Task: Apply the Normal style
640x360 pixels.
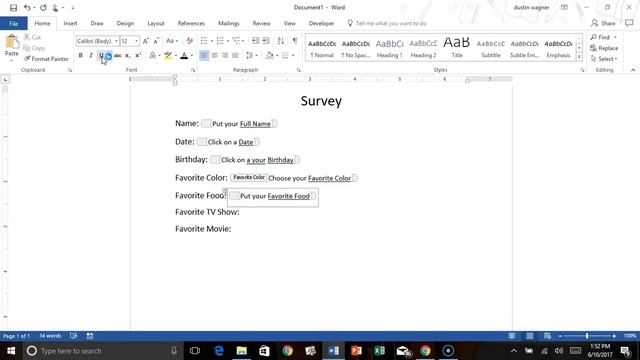Action: coord(322,48)
